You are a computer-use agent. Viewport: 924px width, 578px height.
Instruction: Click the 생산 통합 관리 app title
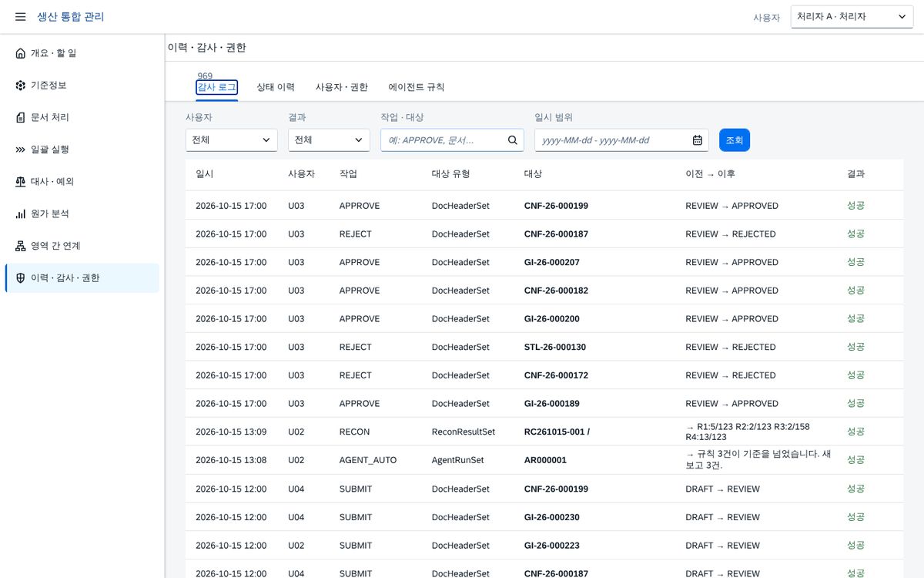click(x=71, y=17)
